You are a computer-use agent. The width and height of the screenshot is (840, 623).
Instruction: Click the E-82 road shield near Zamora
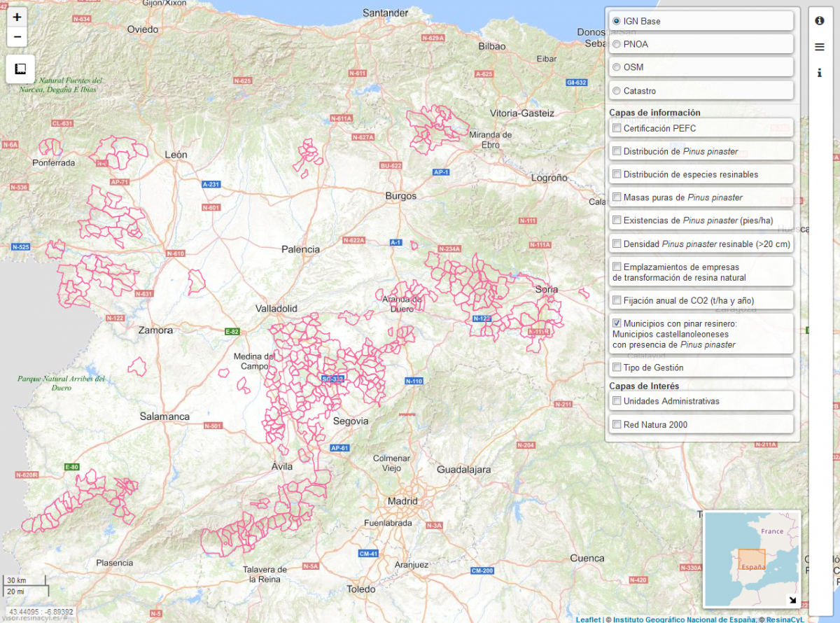coord(232,331)
